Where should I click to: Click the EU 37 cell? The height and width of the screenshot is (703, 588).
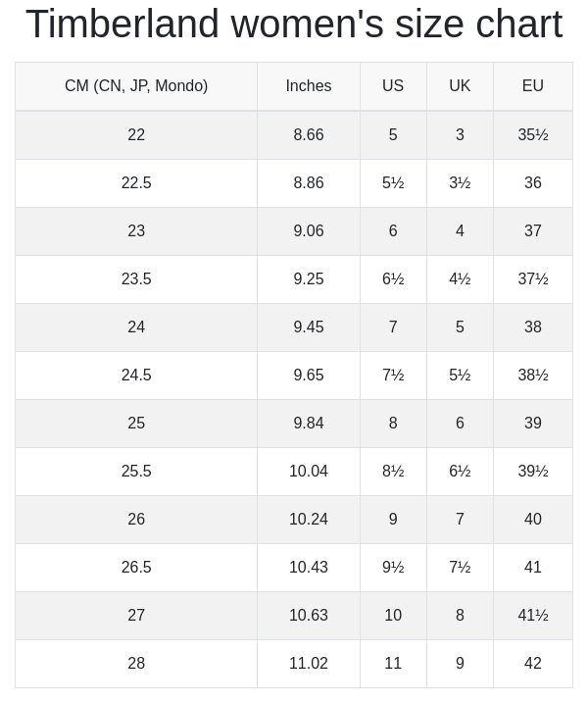pyautogui.click(x=533, y=231)
